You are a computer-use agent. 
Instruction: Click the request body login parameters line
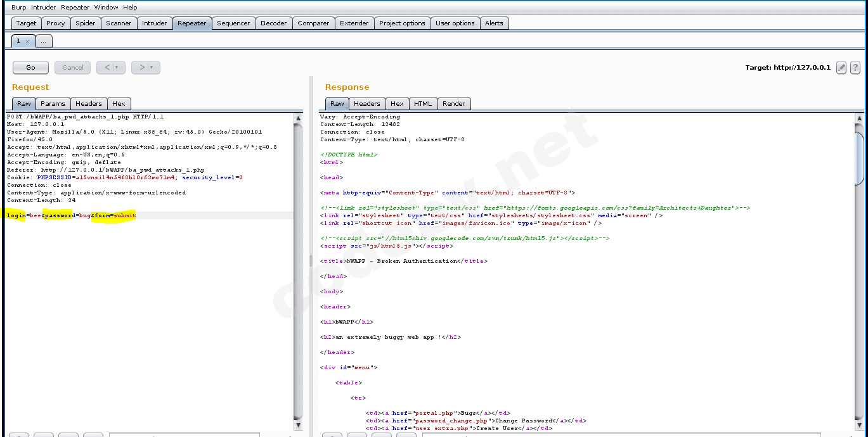(x=71, y=216)
